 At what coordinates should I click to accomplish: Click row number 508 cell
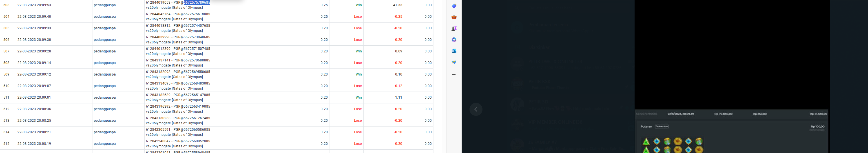click(x=6, y=63)
